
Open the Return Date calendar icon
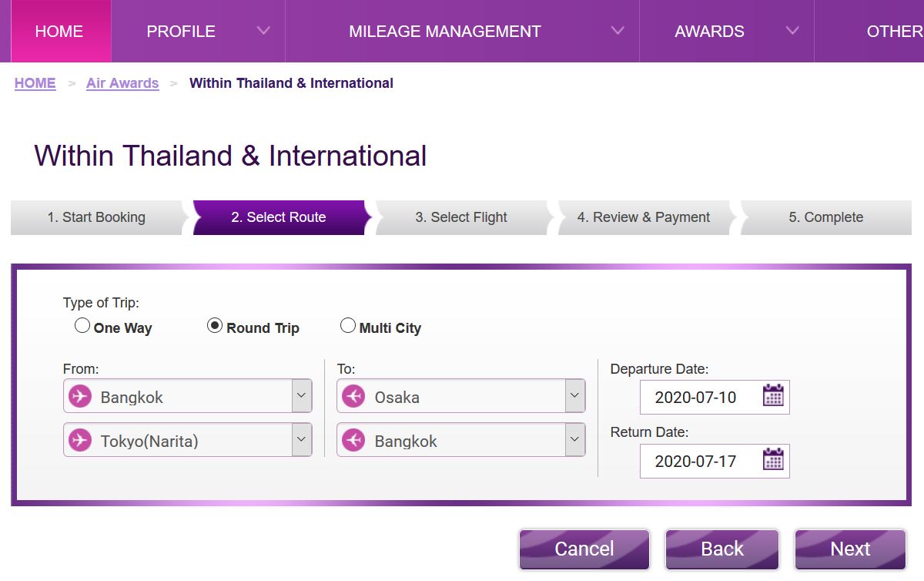coord(772,460)
